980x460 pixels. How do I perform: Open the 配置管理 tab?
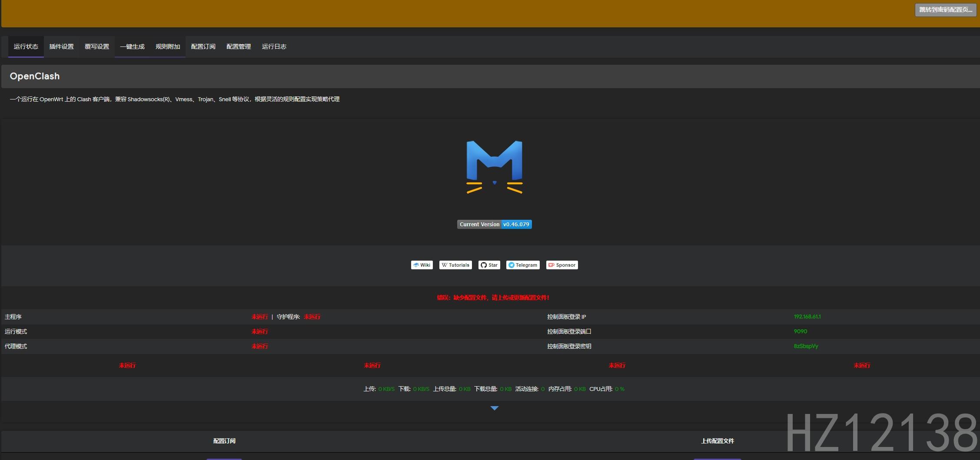239,46
